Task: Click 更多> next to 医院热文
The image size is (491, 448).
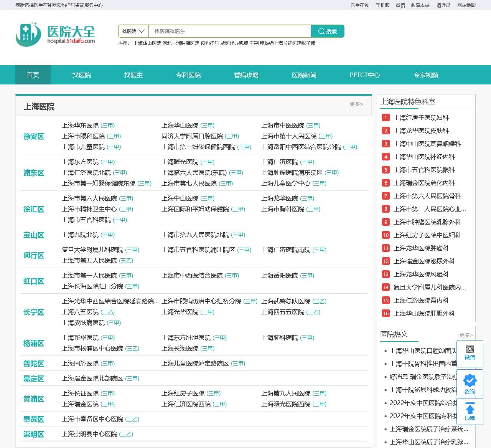Action: click(466, 335)
